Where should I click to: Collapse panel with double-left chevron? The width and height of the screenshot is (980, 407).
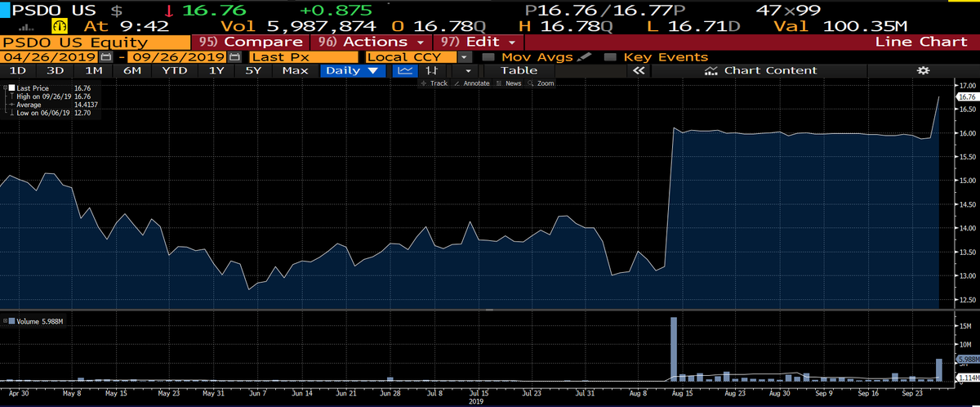tap(639, 71)
